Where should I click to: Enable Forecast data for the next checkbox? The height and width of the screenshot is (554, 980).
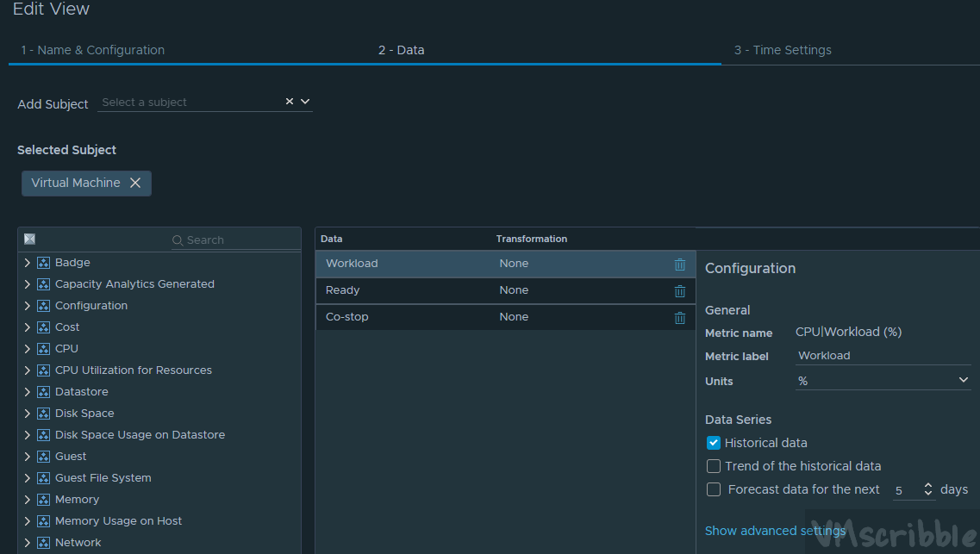714,489
